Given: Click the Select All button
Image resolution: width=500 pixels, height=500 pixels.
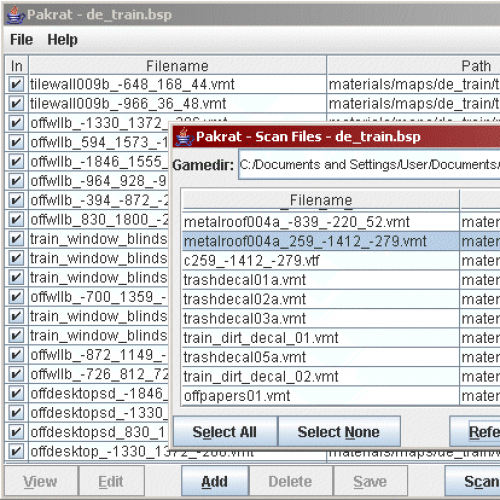Looking at the screenshot, I should click(225, 432).
